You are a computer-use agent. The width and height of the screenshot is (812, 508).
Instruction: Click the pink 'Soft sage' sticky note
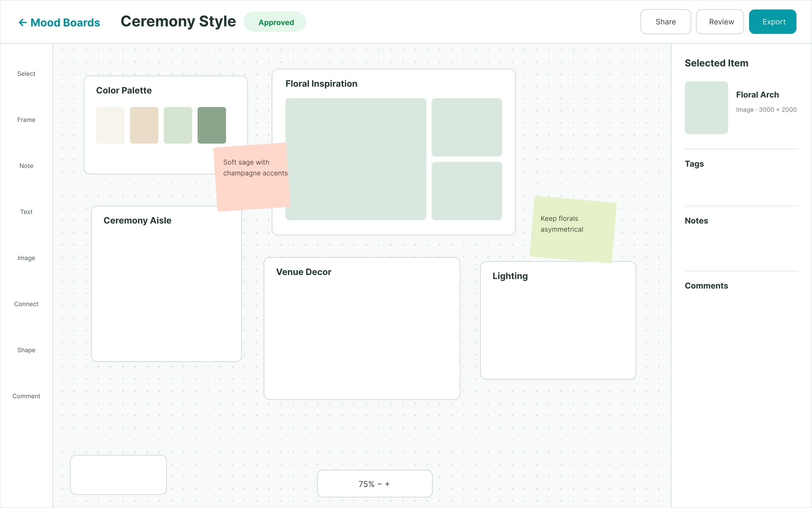click(252, 177)
